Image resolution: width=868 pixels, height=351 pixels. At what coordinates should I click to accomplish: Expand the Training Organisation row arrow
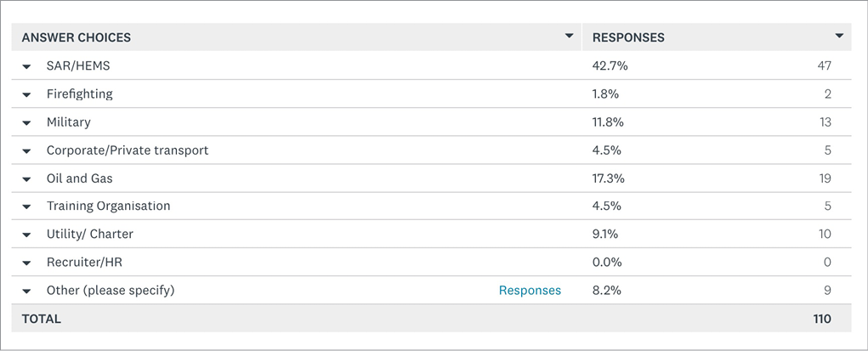(26, 207)
